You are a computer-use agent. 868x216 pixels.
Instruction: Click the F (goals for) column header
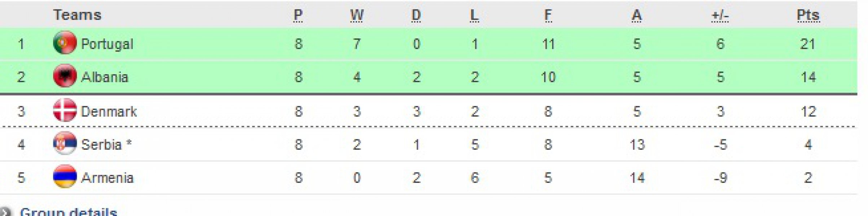coord(548,15)
